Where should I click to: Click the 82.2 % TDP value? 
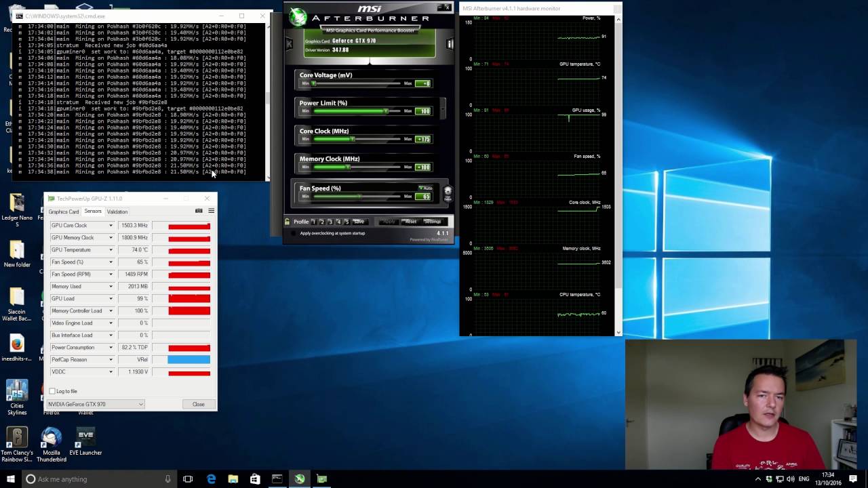pos(134,348)
